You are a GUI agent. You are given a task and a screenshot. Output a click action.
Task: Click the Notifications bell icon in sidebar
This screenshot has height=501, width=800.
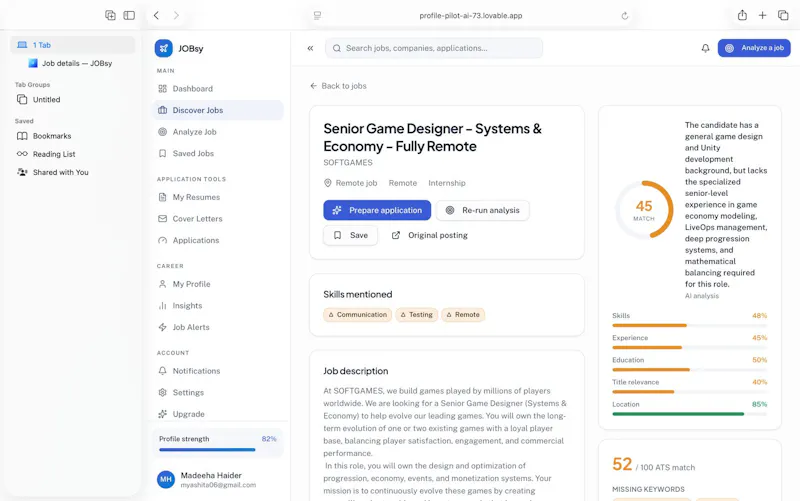click(162, 371)
